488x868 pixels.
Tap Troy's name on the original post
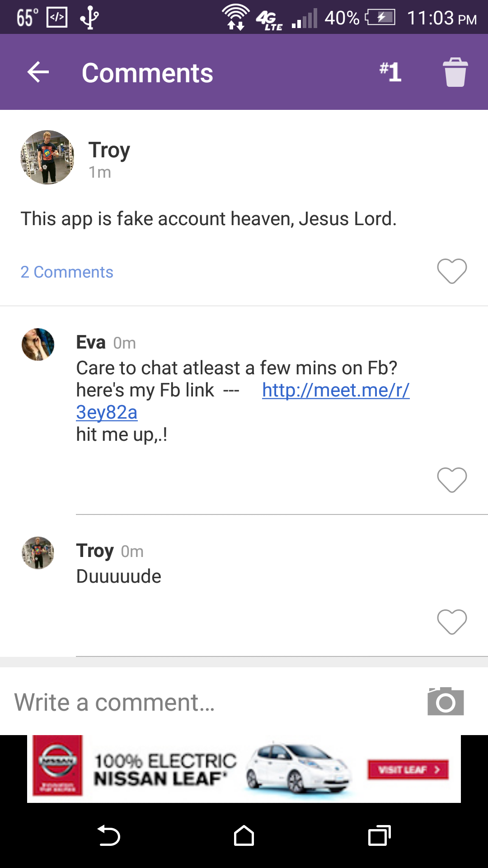(109, 150)
